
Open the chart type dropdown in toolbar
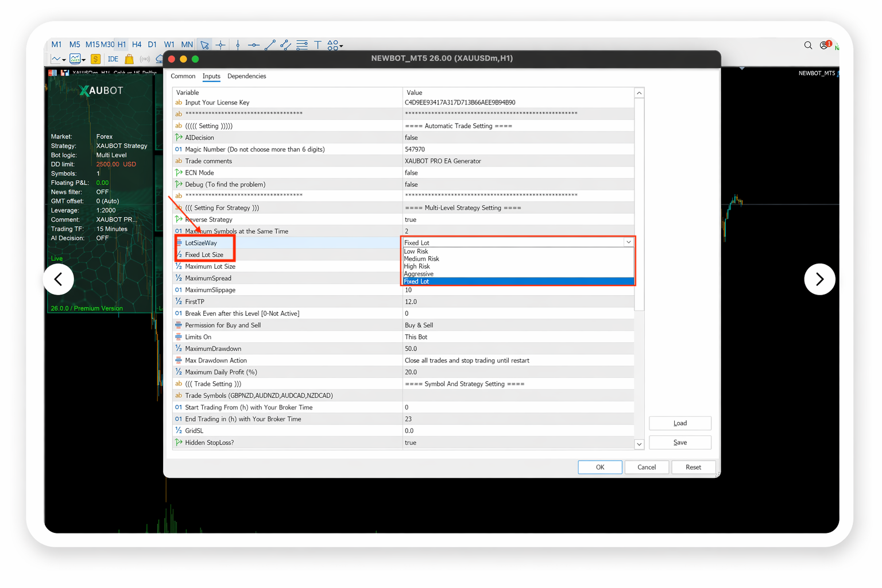click(63, 59)
